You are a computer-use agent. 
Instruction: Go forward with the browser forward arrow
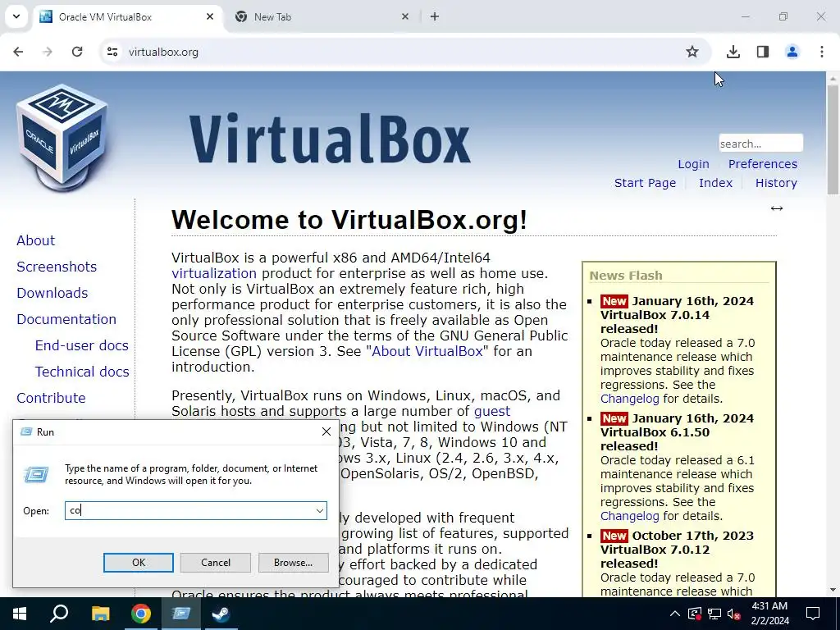pos(48,52)
